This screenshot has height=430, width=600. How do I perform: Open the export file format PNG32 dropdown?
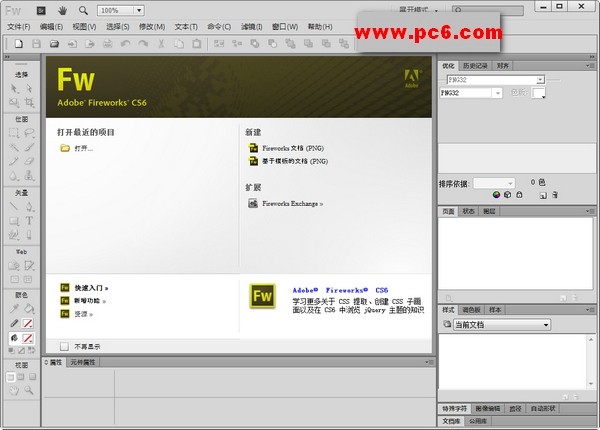(x=497, y=93)
